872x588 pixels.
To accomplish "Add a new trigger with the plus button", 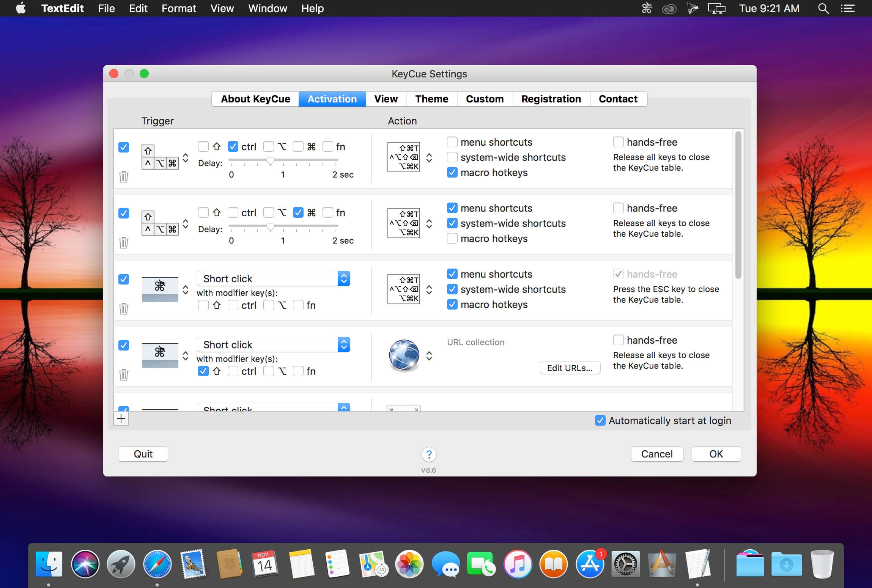I will pyautogui.click(x=121, y=418).
